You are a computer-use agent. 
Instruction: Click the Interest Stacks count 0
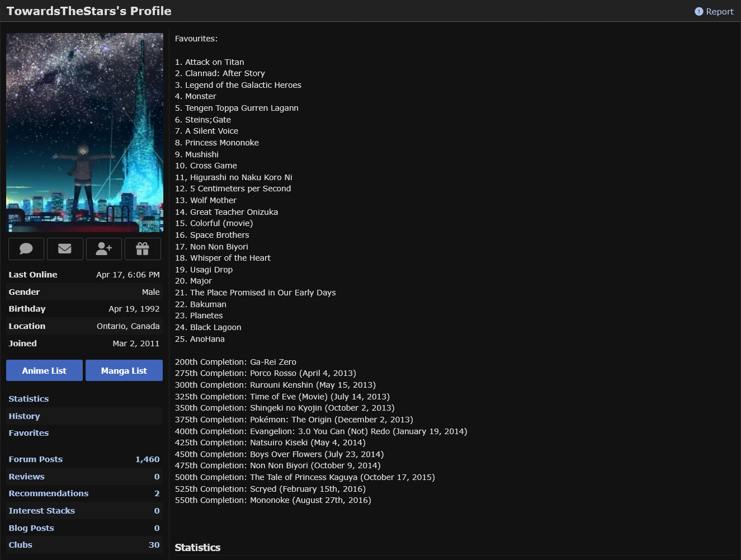coord(157,511)
